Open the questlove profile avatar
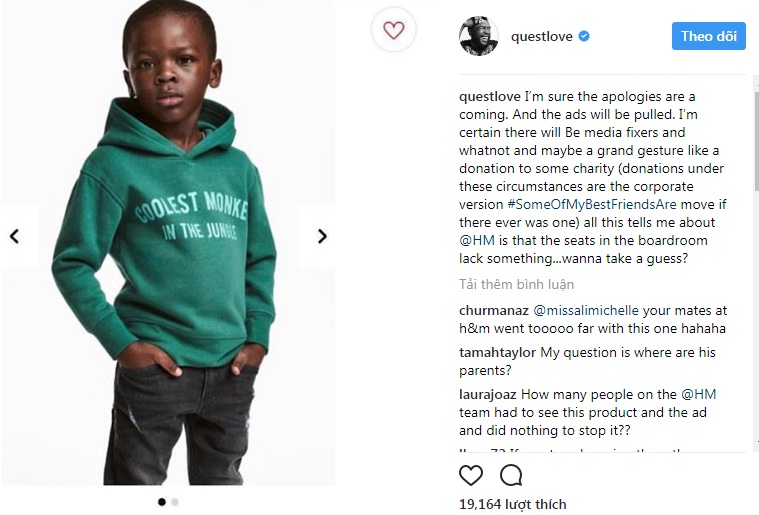 [479, 36]
